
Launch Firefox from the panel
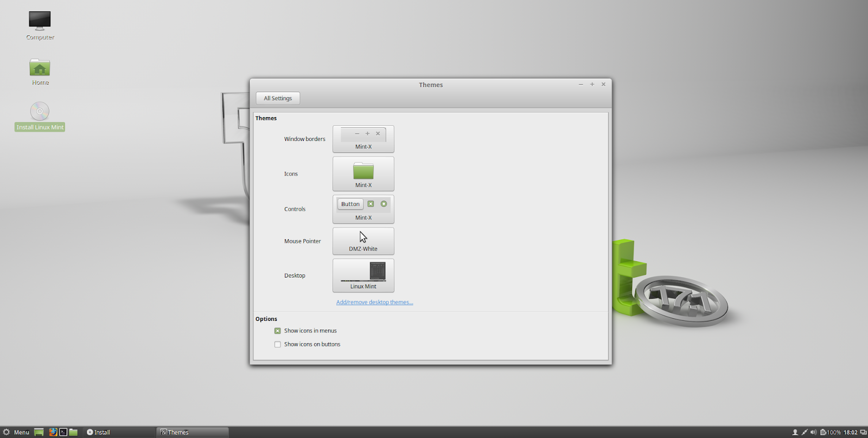53,432
